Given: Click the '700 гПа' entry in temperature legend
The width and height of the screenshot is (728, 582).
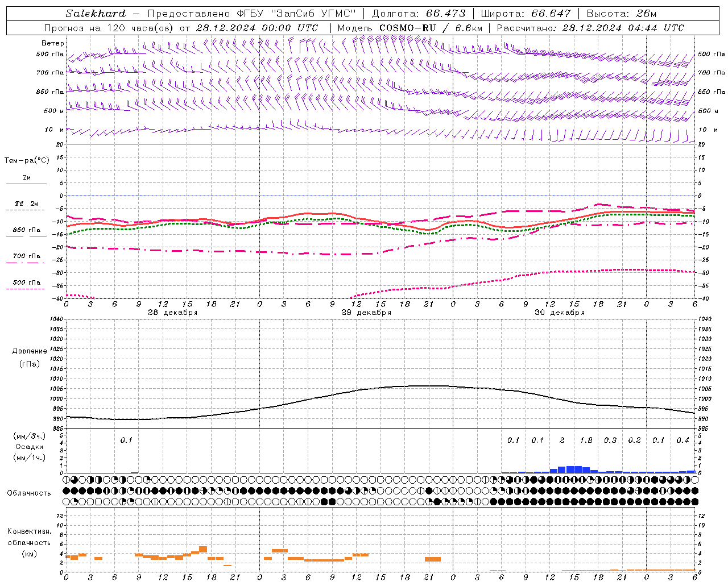Looking at the screenshot, I should click(27, 256).
